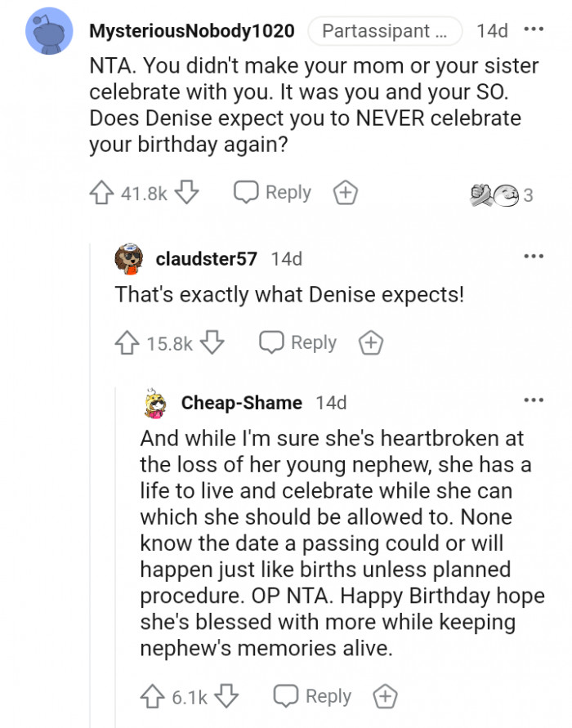Viewport: 572px width, 728px height.
Task: Give an award to the top comment
Action: click(x=345, y=192)
